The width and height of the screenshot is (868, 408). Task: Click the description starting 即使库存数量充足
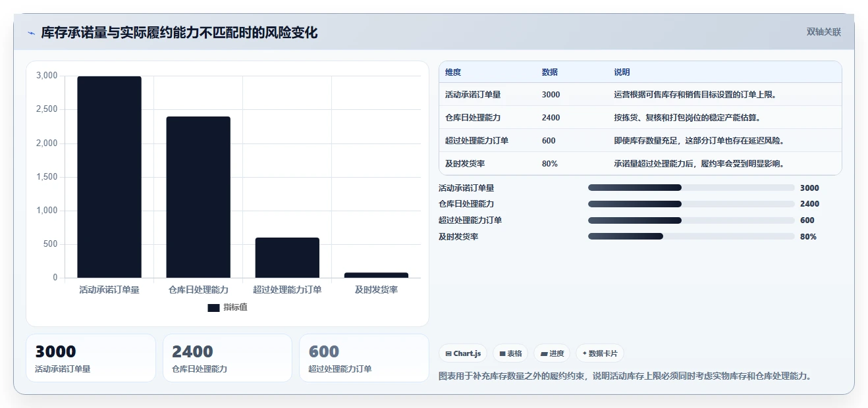[699, 141]
